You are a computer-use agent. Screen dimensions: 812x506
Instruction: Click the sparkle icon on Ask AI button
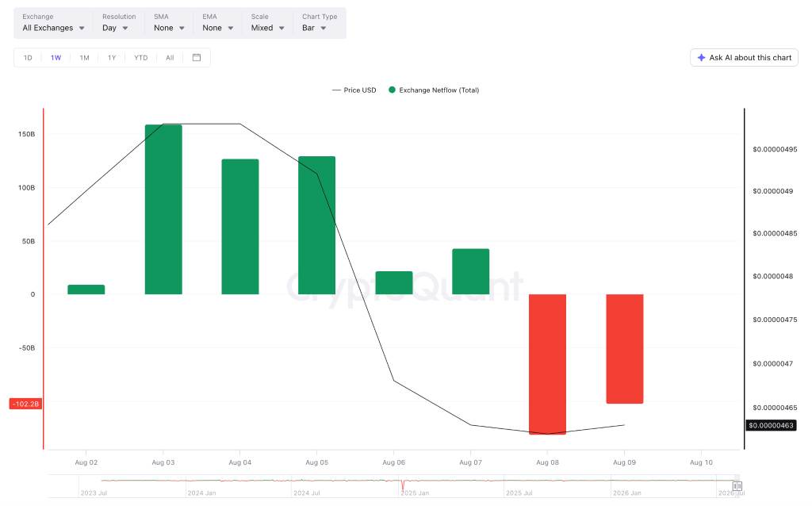pos(701,57)
